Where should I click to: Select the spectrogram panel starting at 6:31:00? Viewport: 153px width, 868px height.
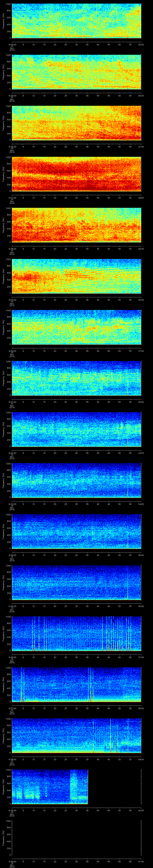76,378
